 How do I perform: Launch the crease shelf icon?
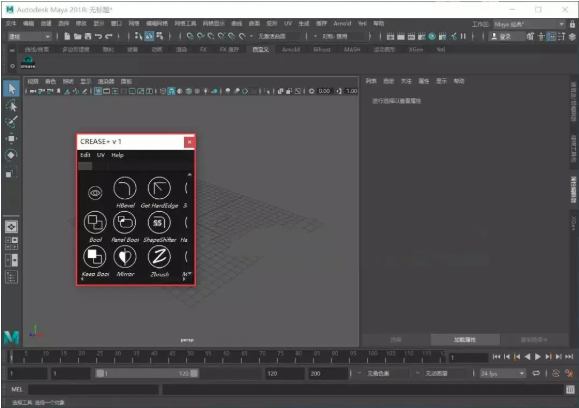tap(28, 62)
